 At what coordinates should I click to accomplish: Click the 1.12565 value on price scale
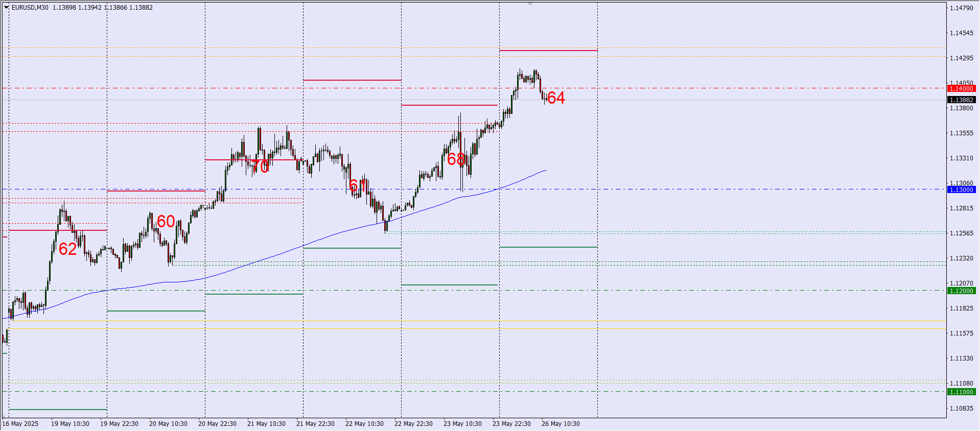pyautogui.click(x=962, y=233)
